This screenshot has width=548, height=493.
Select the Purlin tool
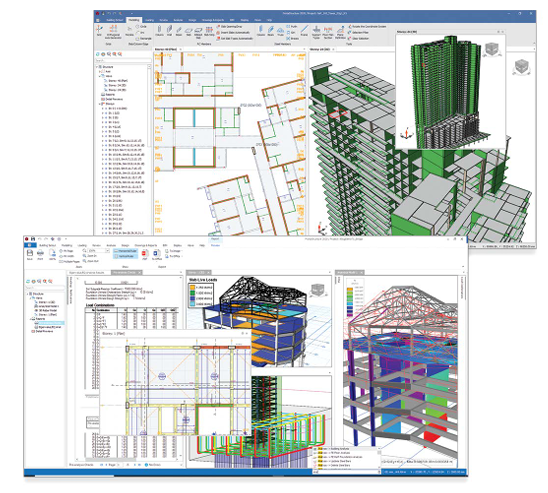tap(292, 27)
